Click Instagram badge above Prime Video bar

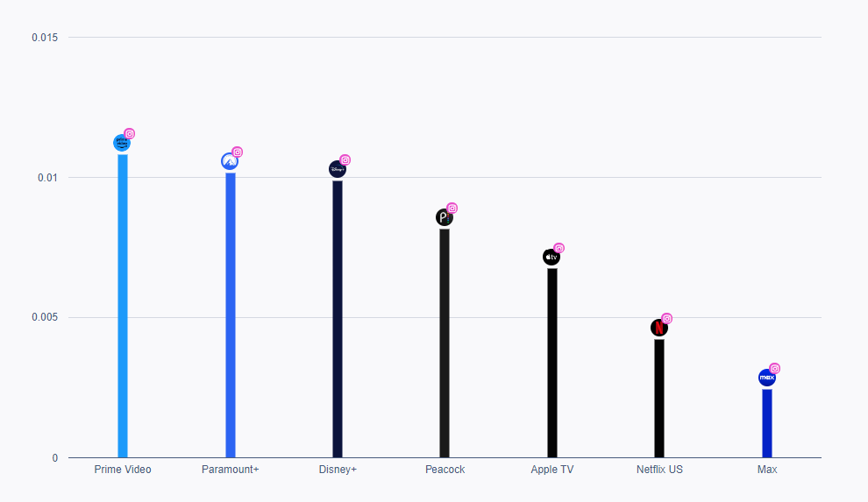click(130, 134)
